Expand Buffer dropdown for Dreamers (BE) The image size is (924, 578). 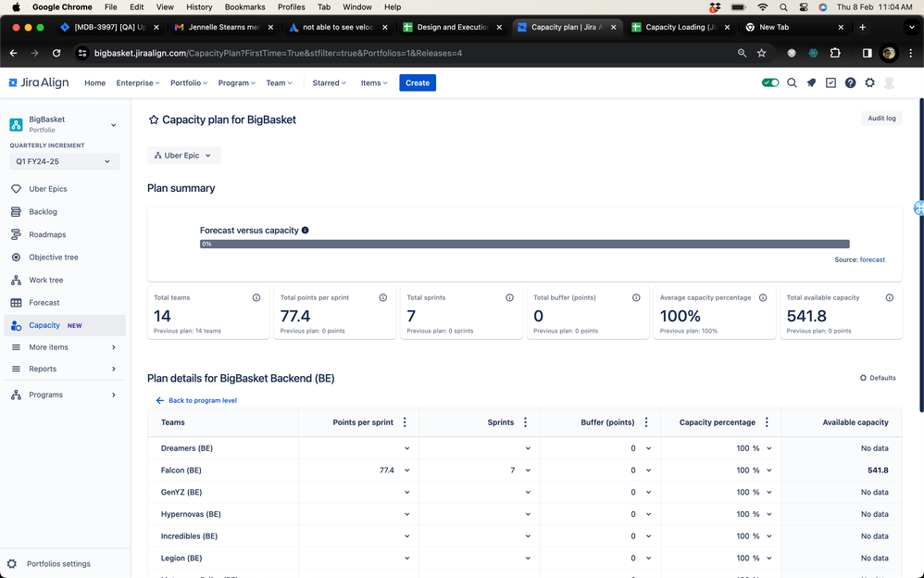[x=649, y=449]
